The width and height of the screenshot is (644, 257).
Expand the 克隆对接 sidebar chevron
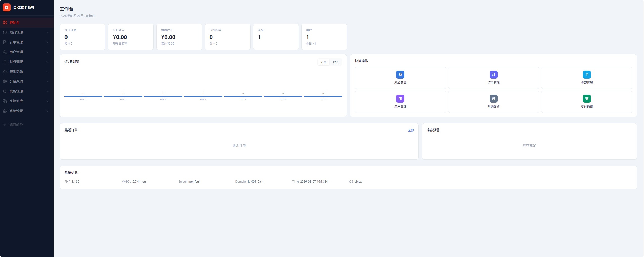[47, 101]
